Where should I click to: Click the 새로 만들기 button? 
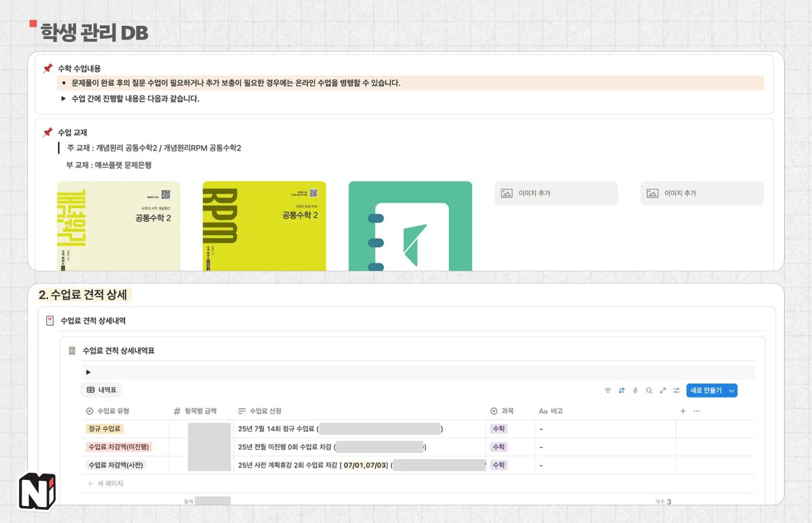pos(706,390)
